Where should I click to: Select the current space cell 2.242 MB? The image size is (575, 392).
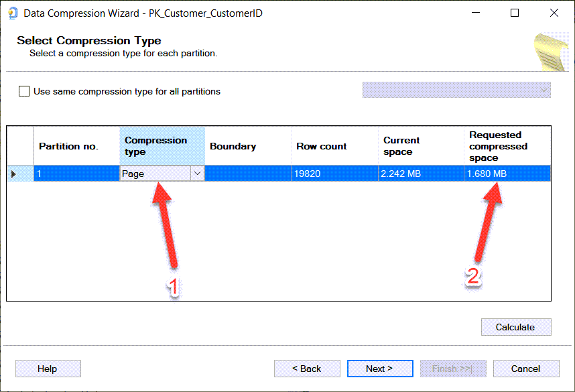click(421, 174)
